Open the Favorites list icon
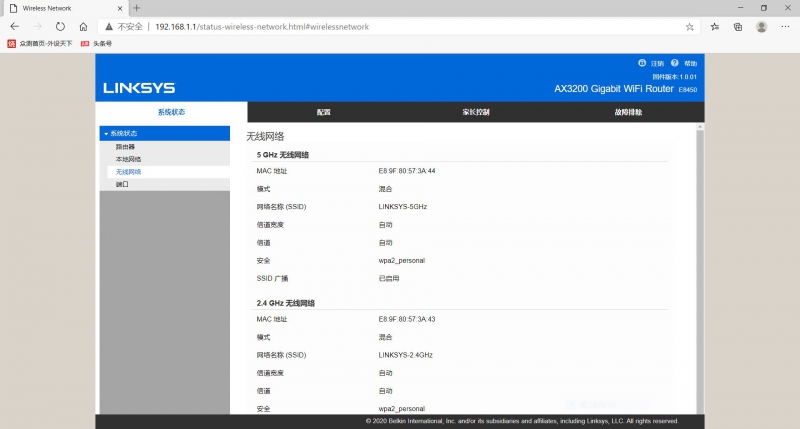 [x=714, y=27]
